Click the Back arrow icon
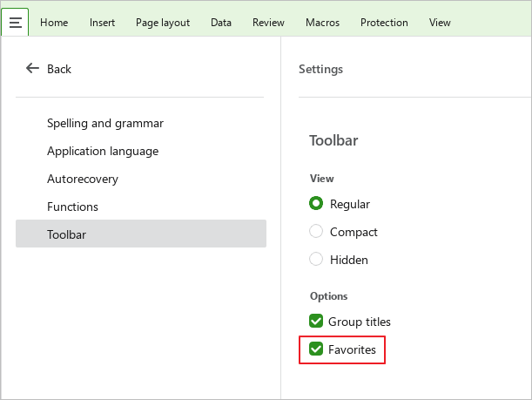The image size is (532, 400). pos(32,68)
